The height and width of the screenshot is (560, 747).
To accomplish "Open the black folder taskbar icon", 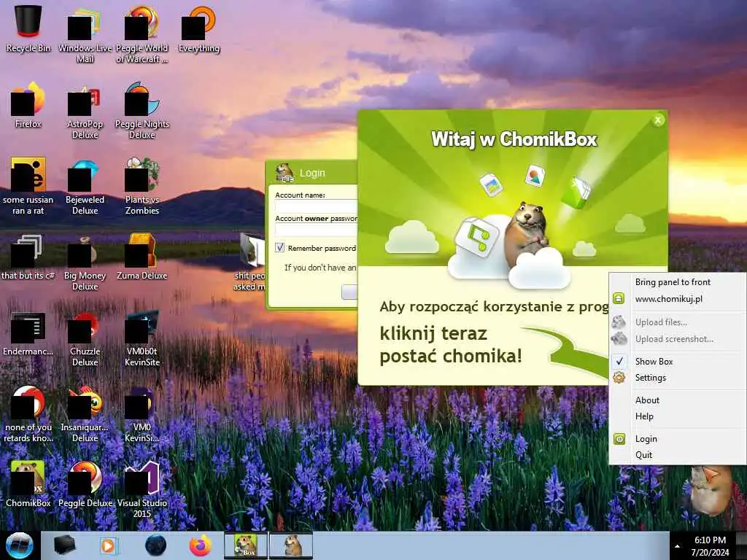I will [64, 545].
